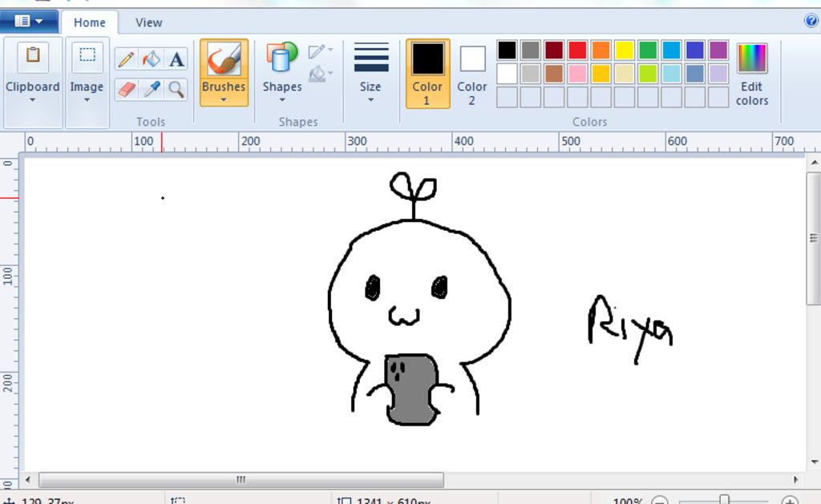Pick the red color swatch

click(577, 50)
